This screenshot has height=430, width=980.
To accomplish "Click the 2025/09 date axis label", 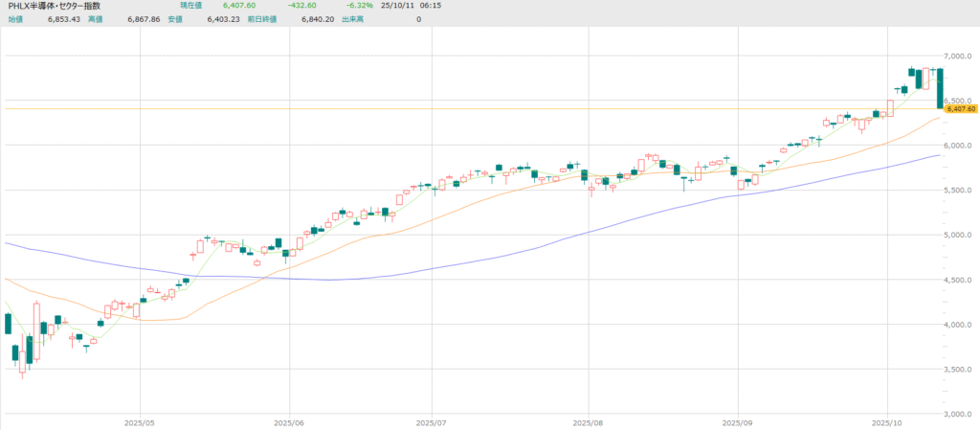I will (737, 421).
